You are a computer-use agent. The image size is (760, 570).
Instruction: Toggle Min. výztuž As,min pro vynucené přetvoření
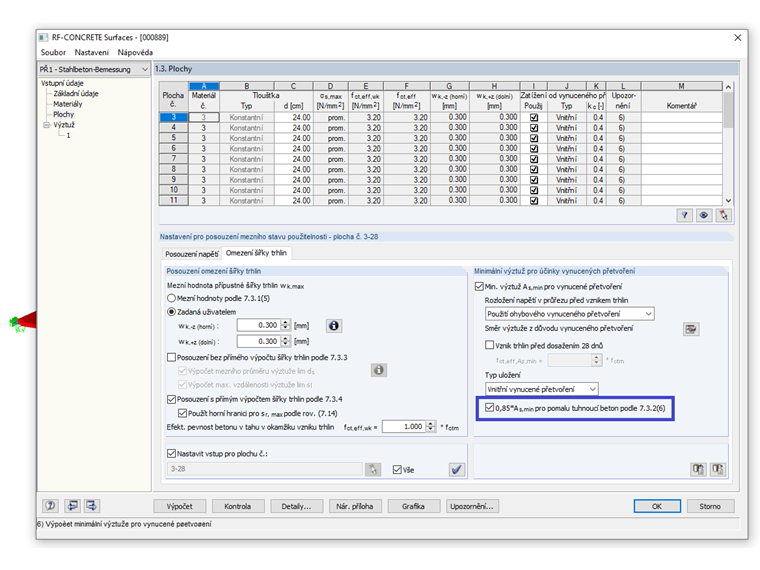coord(479,286)
